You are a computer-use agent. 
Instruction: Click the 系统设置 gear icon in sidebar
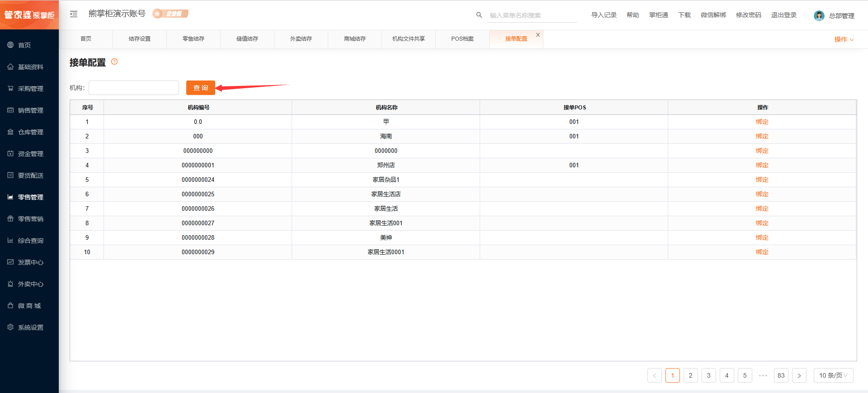[10, 327]
